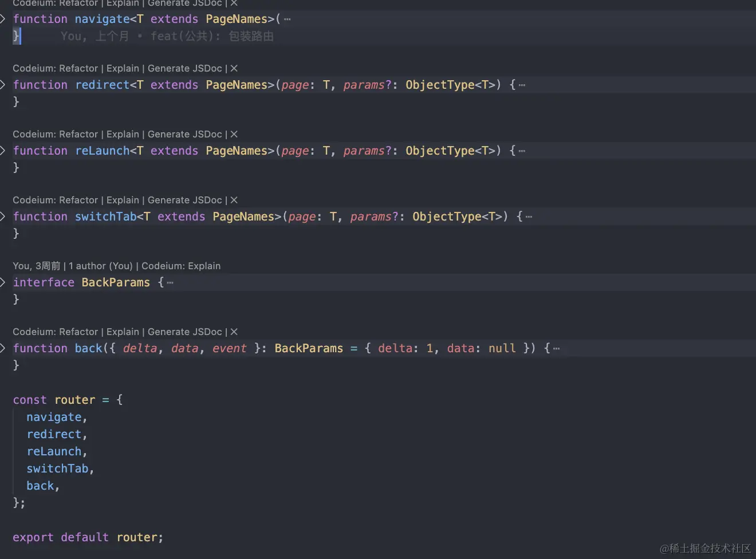Viewport: 756px width, 559px height.
Task: Click the folded ellipsis after interface BackParams
Action: 170,283
